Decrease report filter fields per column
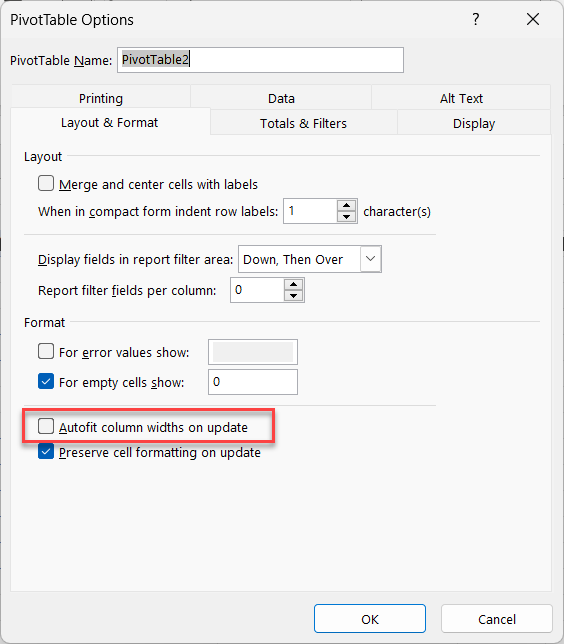The height and width of the screenshot is (644, 564). pyautogui.click(x=293, y=296)
